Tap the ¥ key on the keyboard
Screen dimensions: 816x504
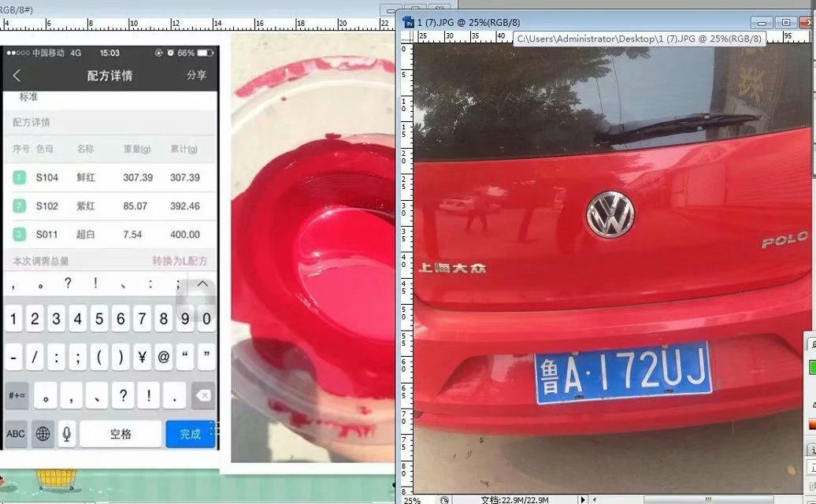coord(142,357)
